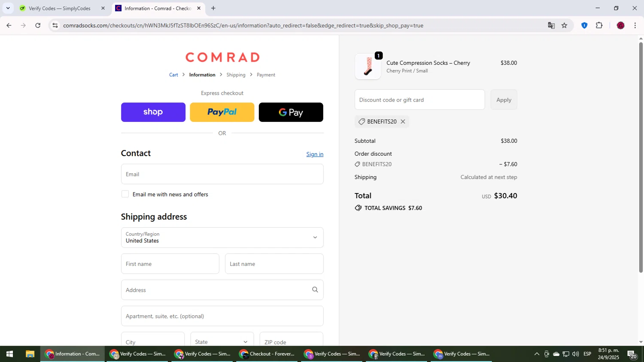The width and height of the screenshot is (644, 362).
Task: Pay with PayPal express button
Action: (222, 112)
